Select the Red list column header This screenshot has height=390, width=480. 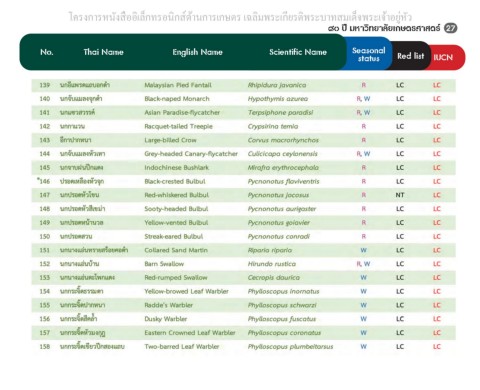(410, 56)
